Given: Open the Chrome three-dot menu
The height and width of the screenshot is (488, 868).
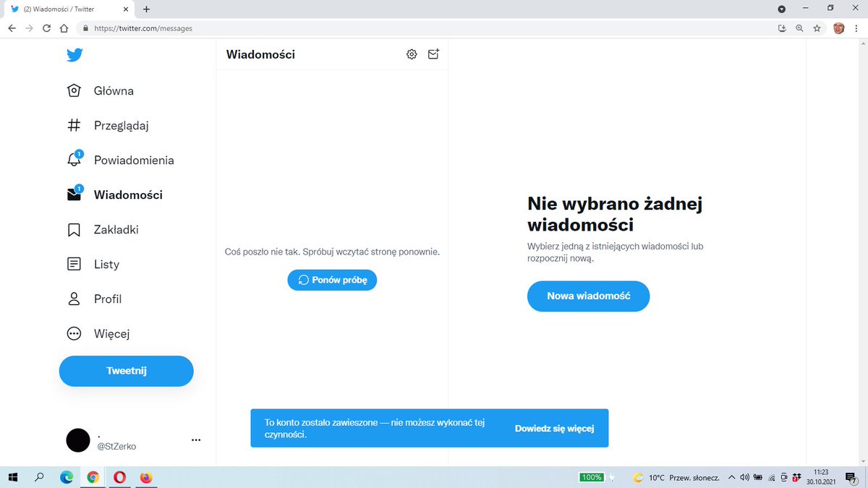Looking at the screenshot, I should (x=857, y=28).
